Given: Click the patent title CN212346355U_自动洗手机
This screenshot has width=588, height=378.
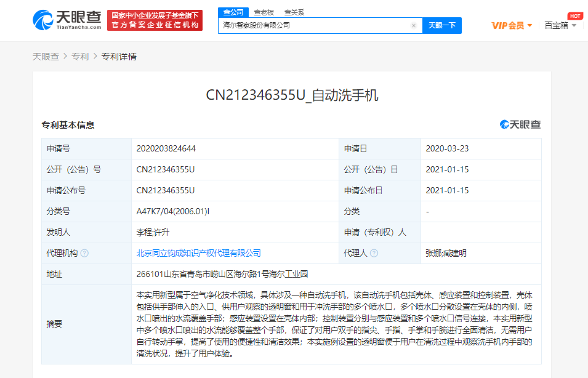Looking at the screenshot, I should click(x=292, y=95).
